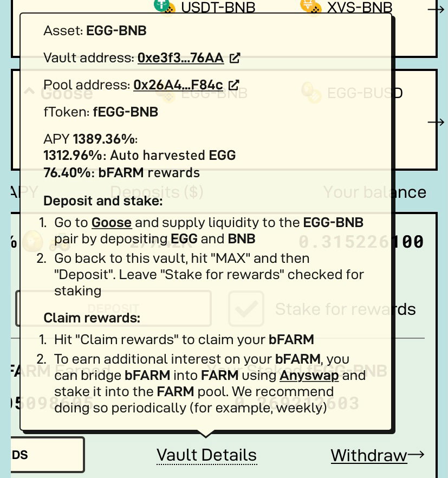
Task: Open vault address 0xe3f3...76AA link
Action: tap(181, 58)
